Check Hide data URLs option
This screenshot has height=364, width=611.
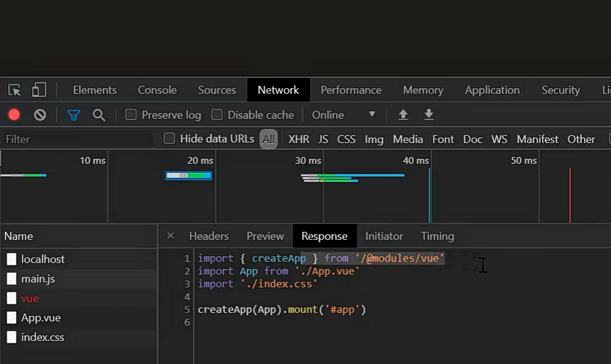click(170, 139)
